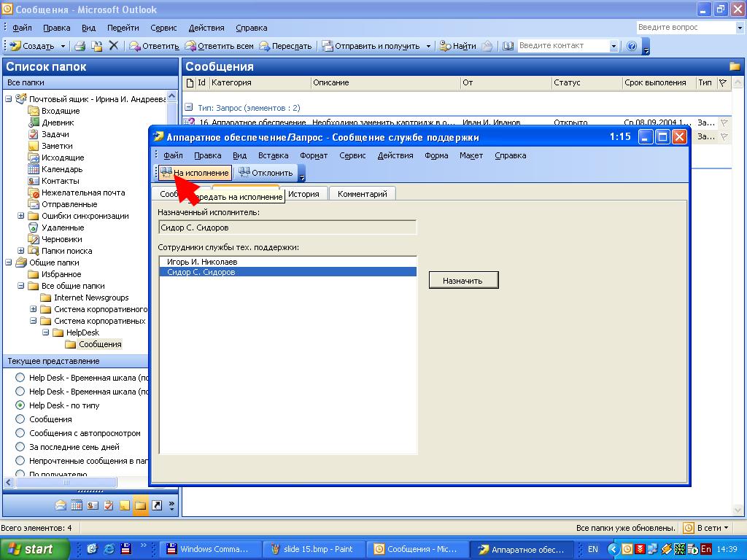This screenshot has width=747, height=560.
Task: Click Отправить и получить toolbar button
Action: click(x=371, y=46)
